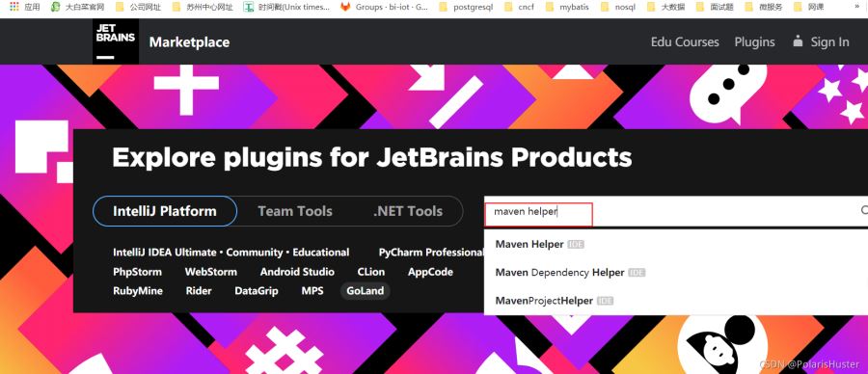Open the cncf bookmark folder
The image size is (868, 374).
point(518,7)
